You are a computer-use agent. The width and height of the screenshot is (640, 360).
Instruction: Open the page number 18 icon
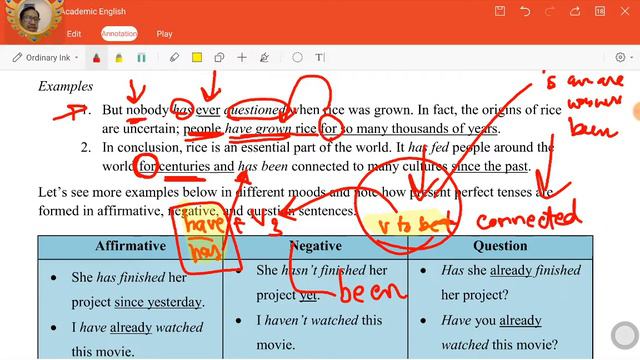[600, 11]
